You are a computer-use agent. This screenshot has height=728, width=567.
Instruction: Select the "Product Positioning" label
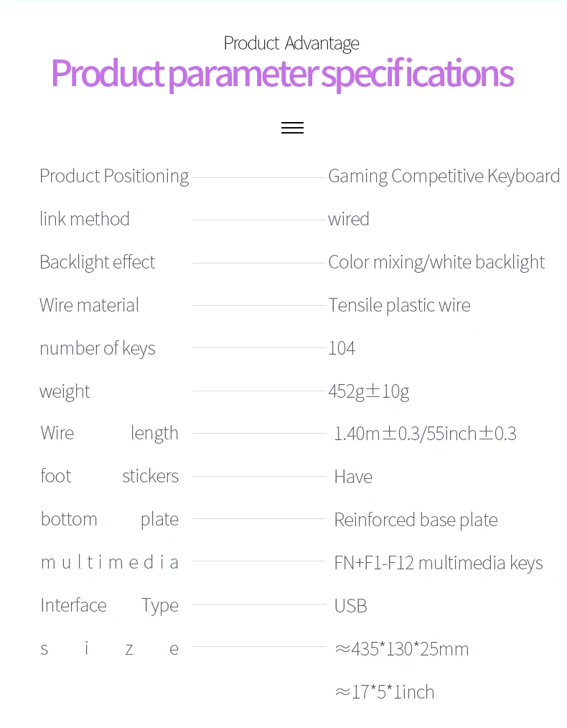114,176
